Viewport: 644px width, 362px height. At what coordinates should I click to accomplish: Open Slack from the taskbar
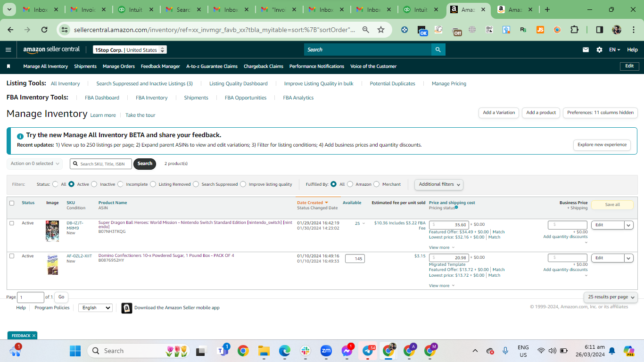305,351
